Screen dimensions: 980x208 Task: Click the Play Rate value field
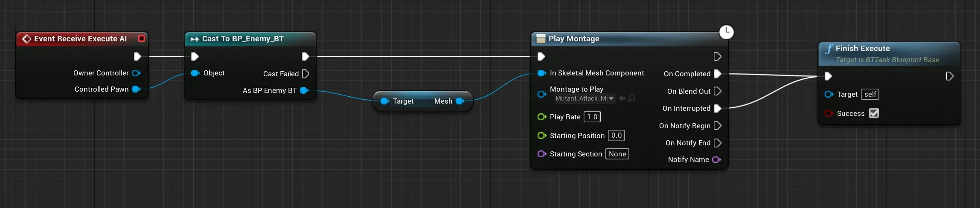coord(592,117)
